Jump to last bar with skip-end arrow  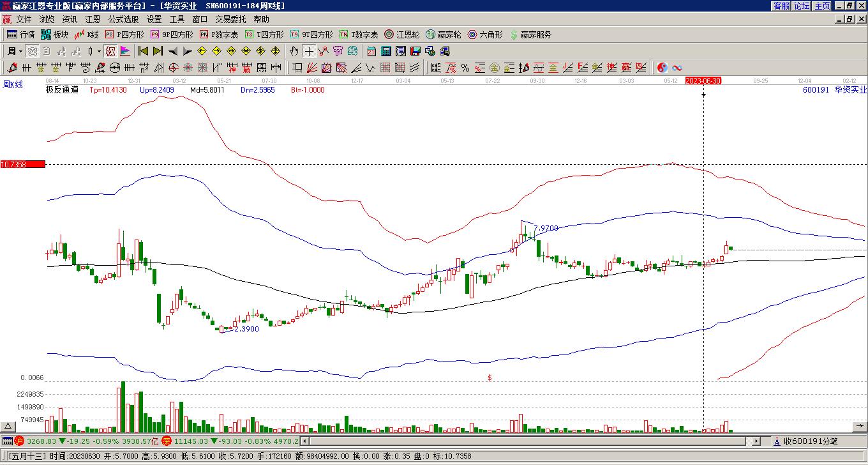(x=158, y=51)
